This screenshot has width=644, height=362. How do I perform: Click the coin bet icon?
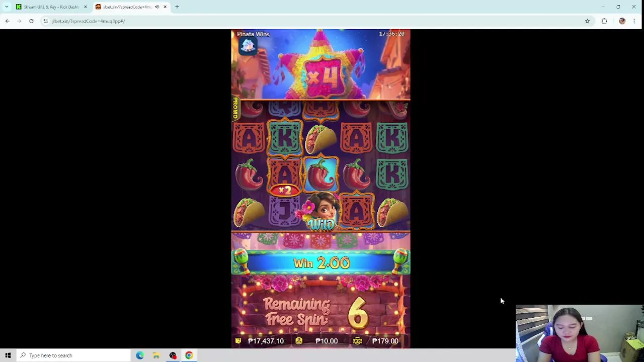pyautogui.click(x=299, y=341)
